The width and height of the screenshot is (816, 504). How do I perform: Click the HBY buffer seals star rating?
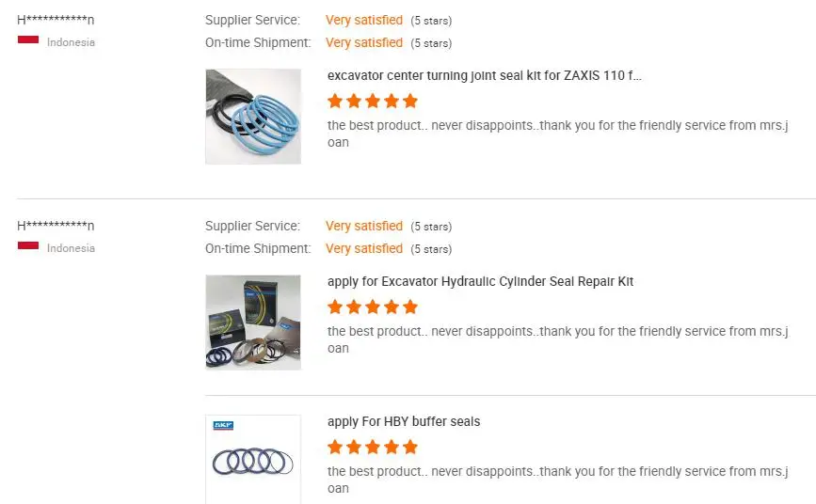click(373, 447)
